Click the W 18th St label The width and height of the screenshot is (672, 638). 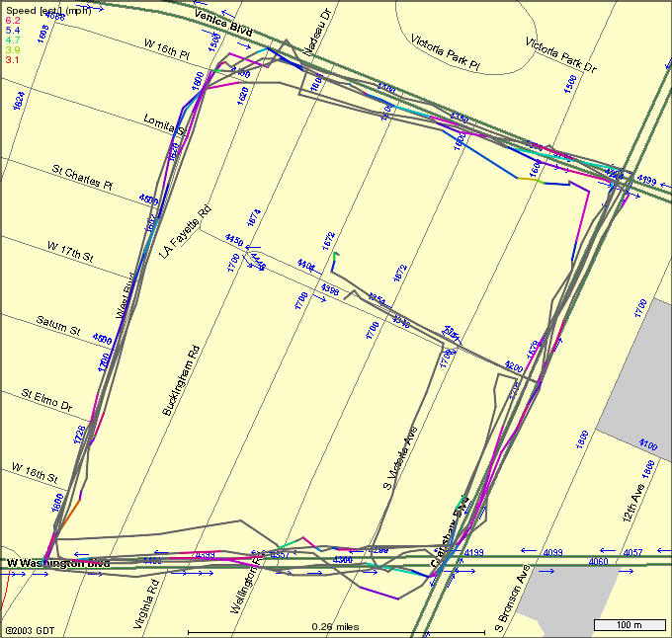pyautogui.click(x=35, y=473)
